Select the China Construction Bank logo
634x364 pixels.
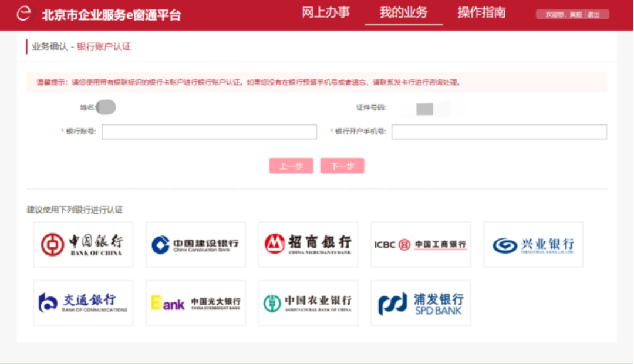point(195,244)
